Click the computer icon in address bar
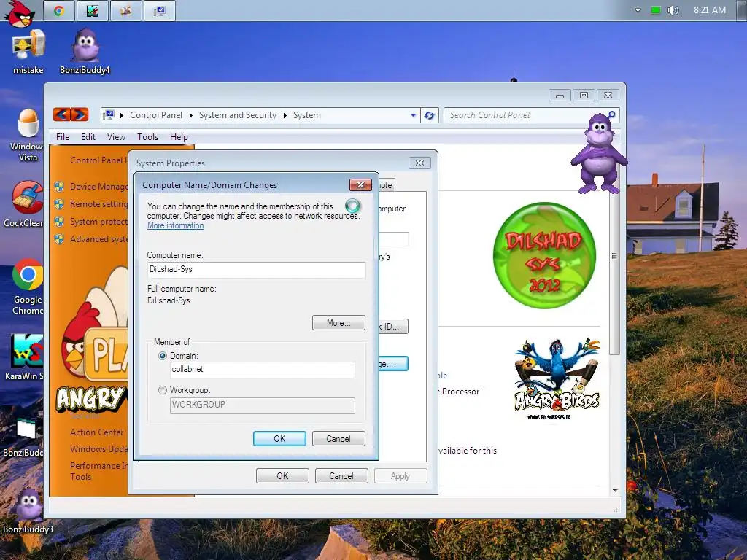 pos(109,114)
